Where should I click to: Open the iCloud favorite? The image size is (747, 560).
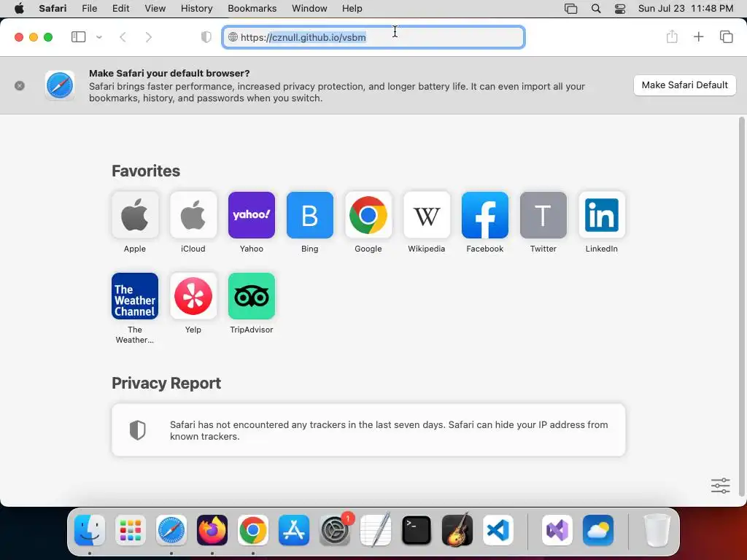(x=193, y=215)
